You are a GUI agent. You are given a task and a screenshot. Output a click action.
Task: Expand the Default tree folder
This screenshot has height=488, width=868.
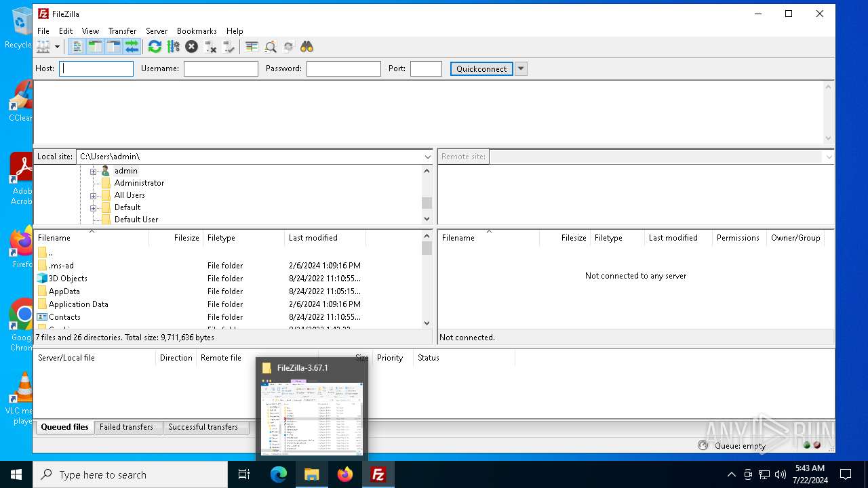tap(94, 207)
